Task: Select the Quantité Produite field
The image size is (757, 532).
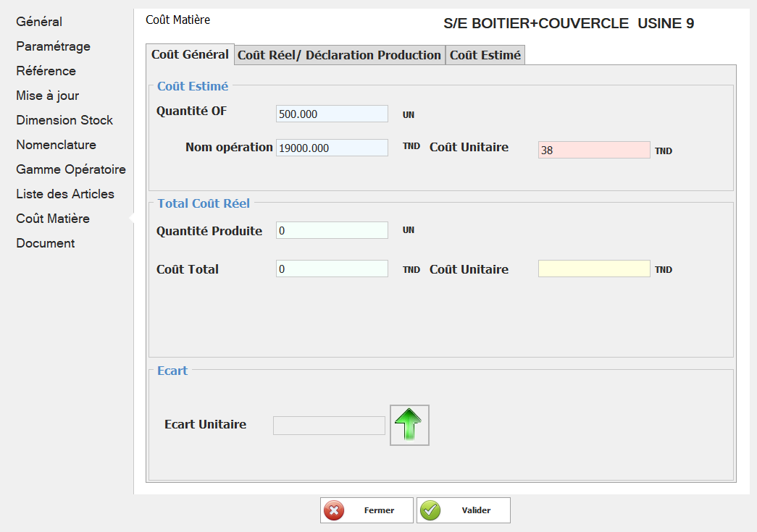Action: click(x=332, y=230)
